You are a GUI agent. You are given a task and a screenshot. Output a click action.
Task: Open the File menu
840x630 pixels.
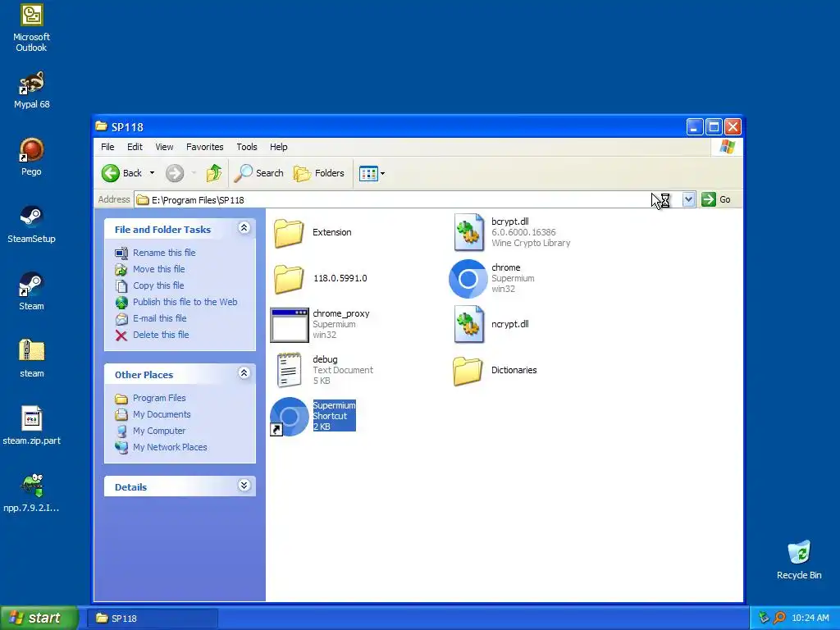pos(107,147)
